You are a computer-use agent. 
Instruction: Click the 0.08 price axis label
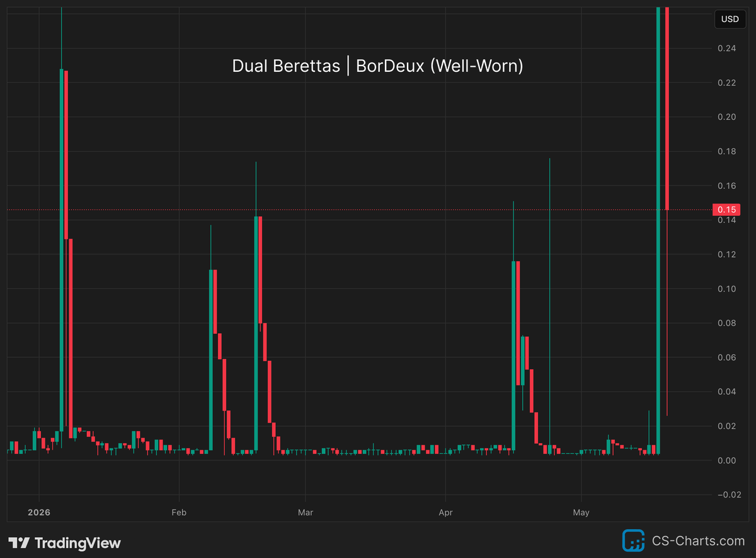[726, 323]
